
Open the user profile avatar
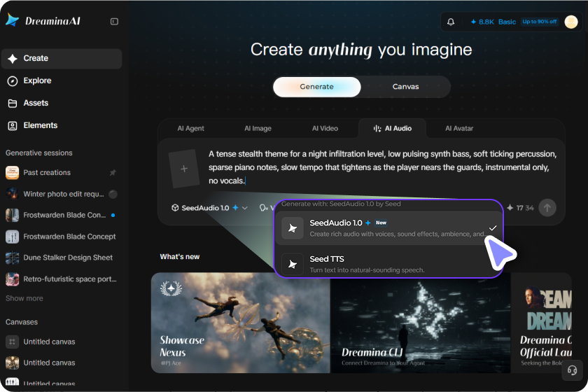(571, 22)
